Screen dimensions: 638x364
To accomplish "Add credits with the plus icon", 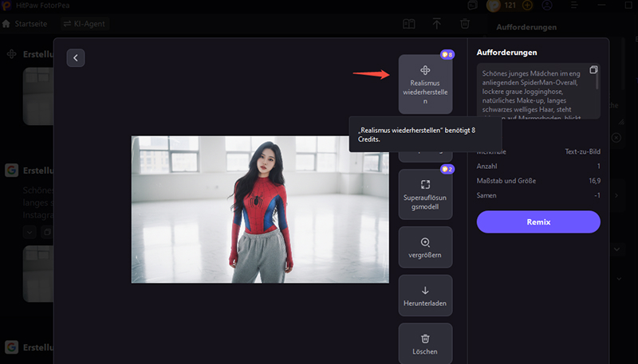I will [x=527, y=6].
